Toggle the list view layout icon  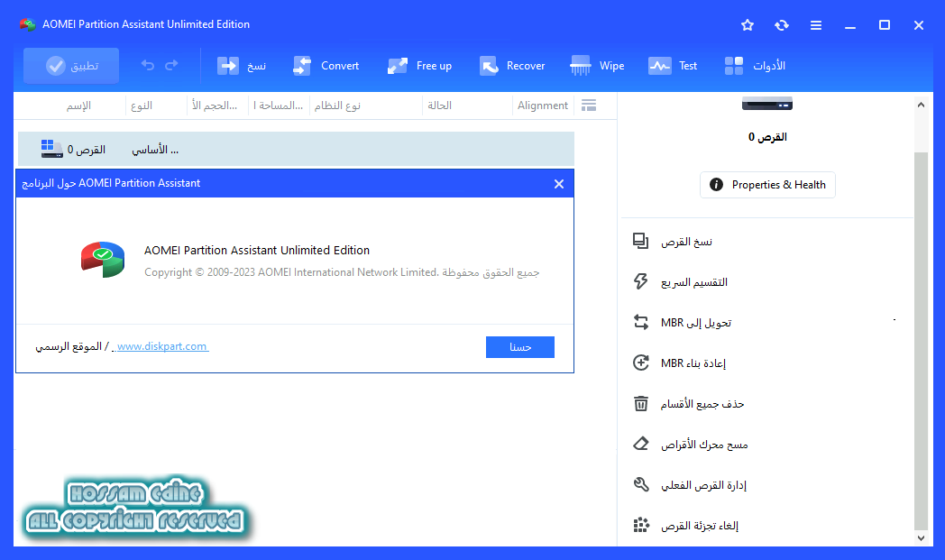(x=589, y=106)
